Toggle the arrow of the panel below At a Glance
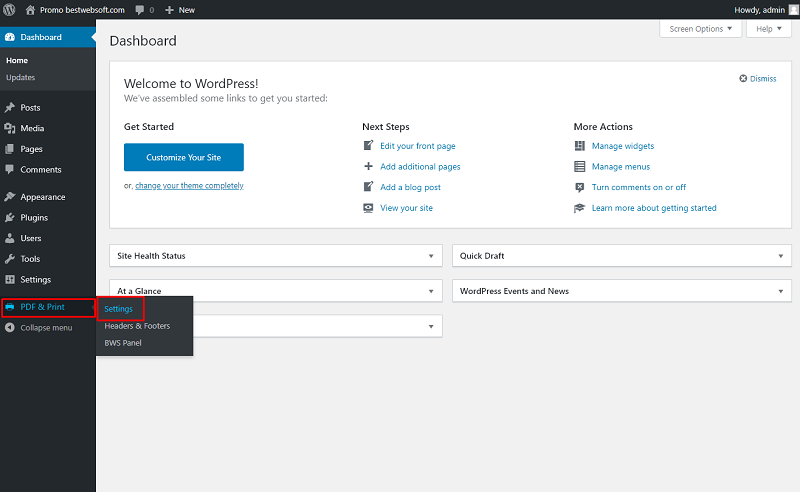The image size is (800, 492). click(x=431, y=327)
